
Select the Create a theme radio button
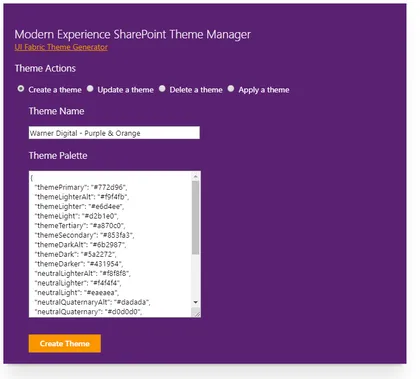(21, 89)
